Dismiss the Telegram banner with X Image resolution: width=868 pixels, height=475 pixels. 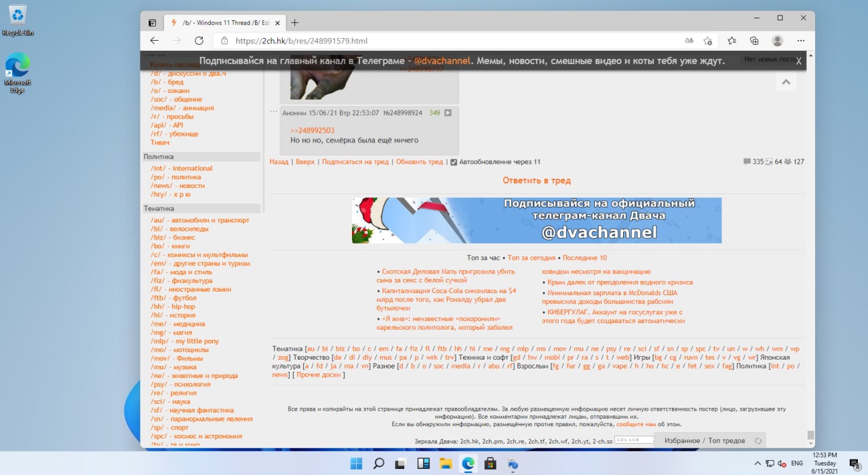(x=798, y=61)
